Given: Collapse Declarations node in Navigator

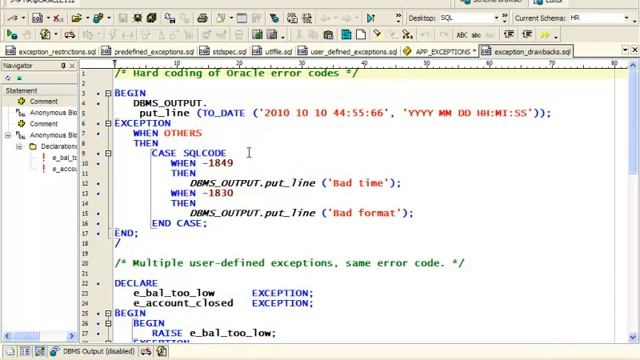Looking at the screenshot, I should (19, 147).
